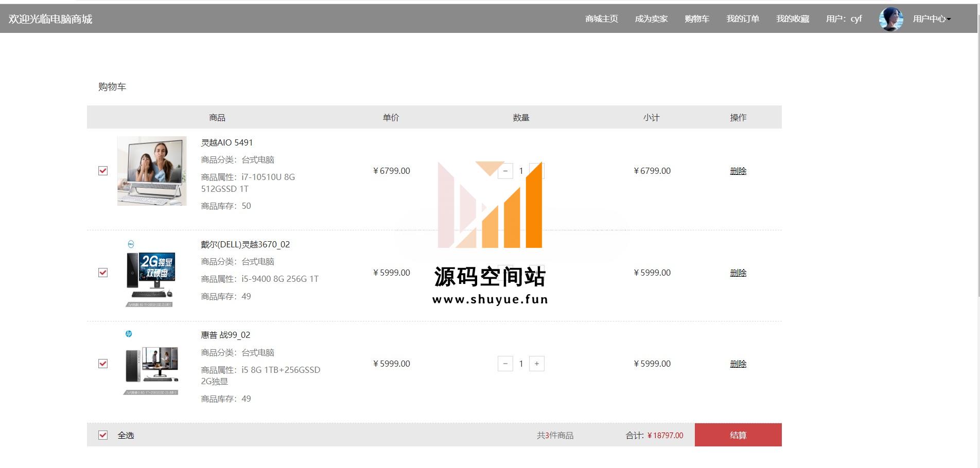Delete 戴尔(DELL)灵越3670_02 from cart
The image size is (980, 468).
(738, 273)
